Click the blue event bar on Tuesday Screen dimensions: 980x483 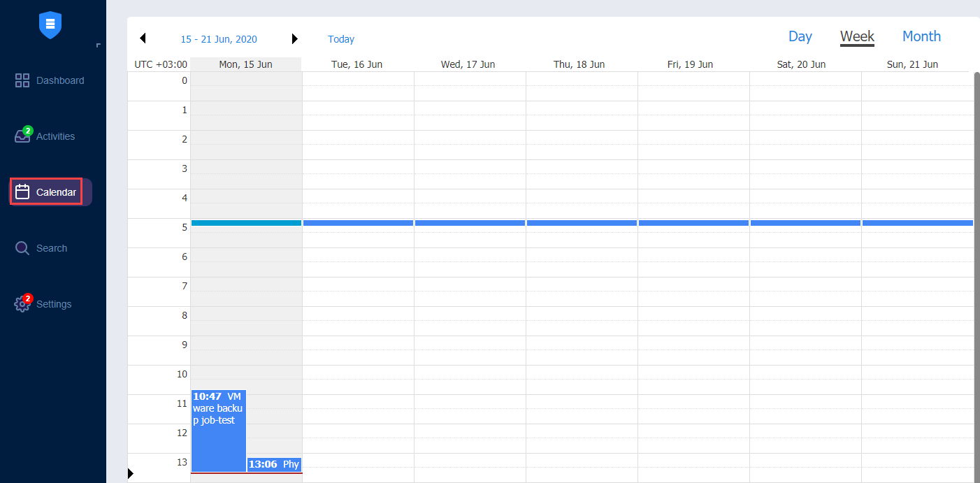[x=358, y=223]
